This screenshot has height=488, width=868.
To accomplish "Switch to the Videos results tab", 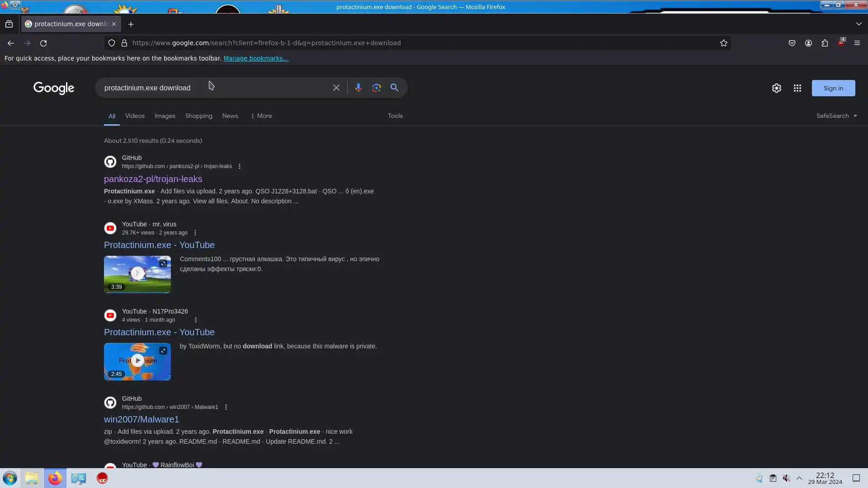I will [x=135, y=116].
